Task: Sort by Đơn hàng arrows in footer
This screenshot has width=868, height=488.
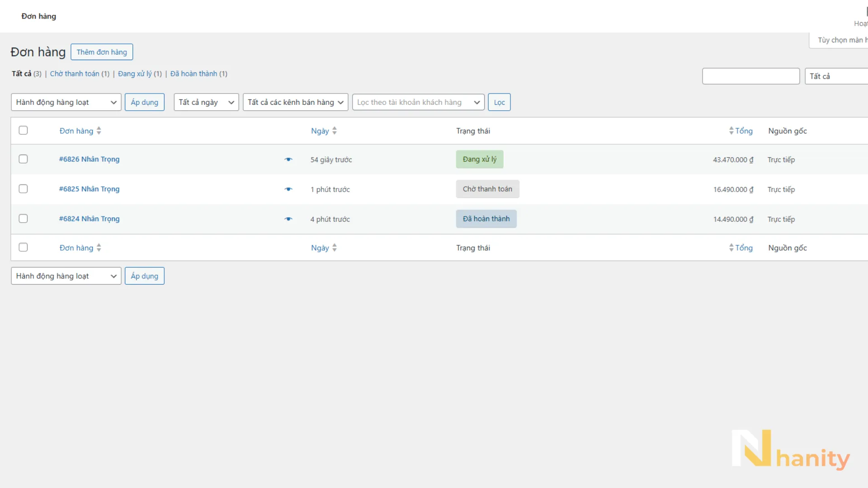Action: (x=99, y=248)
